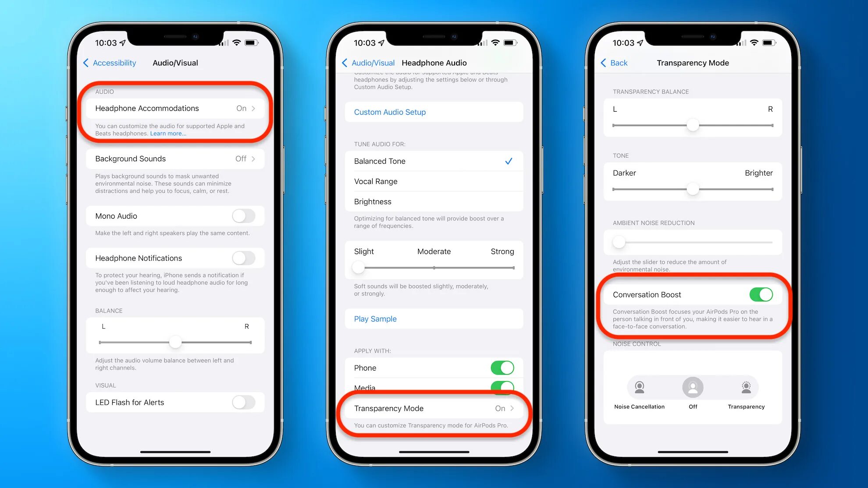Click Play Sample button for audio
This screenshot has width=868, height=488.
[x=375, y=318]
